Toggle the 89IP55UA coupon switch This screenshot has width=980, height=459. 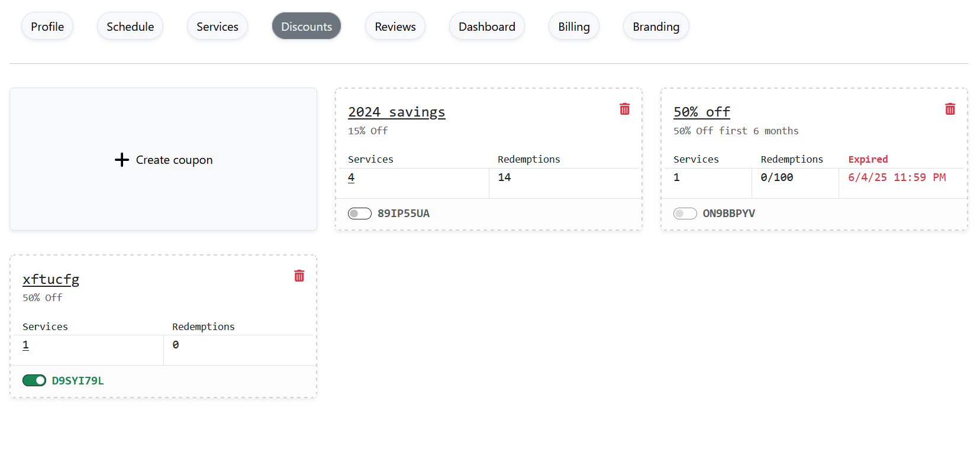pyautogui.click(x=360, y=214)
